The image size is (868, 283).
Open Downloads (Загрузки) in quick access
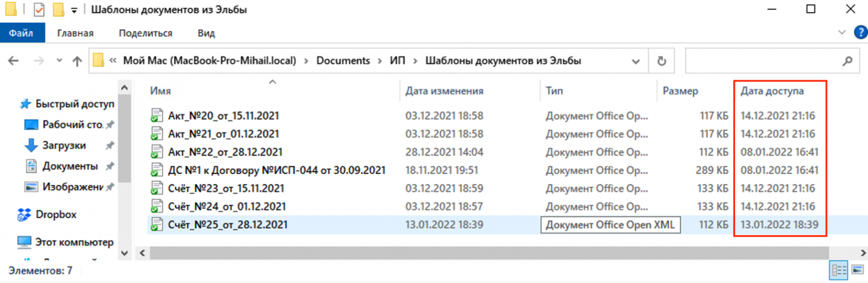64,145
